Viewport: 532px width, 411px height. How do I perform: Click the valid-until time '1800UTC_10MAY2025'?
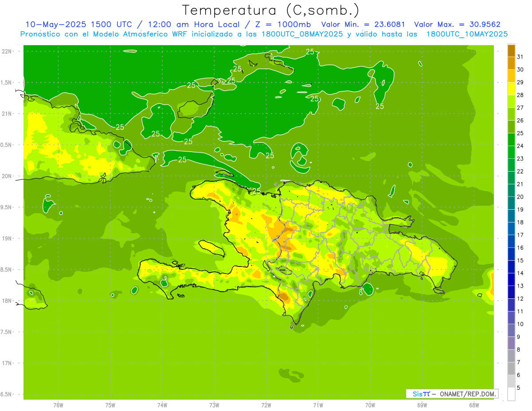(x=467, y=34)
